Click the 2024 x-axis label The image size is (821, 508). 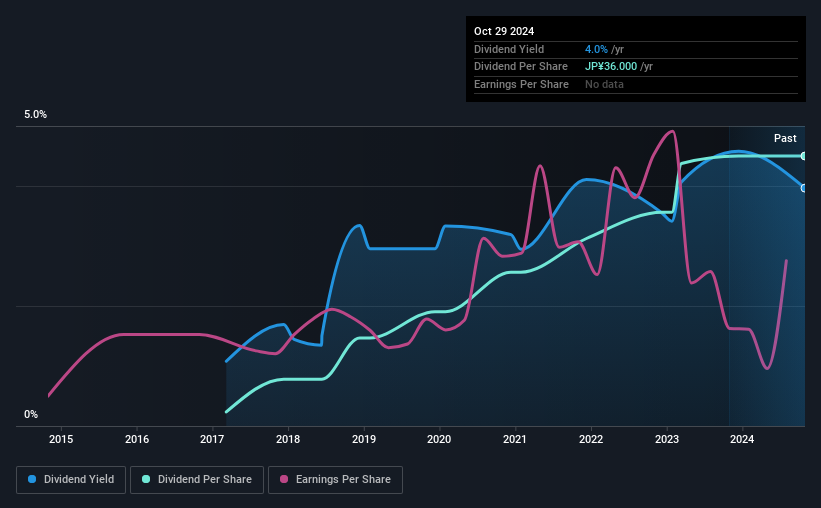coord(742,439)
